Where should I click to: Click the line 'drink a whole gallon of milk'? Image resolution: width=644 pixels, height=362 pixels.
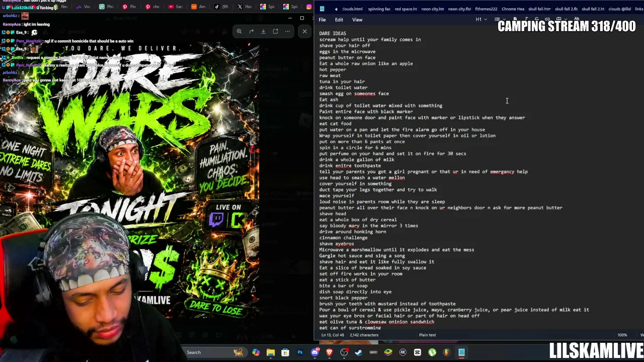pos(357,160)
